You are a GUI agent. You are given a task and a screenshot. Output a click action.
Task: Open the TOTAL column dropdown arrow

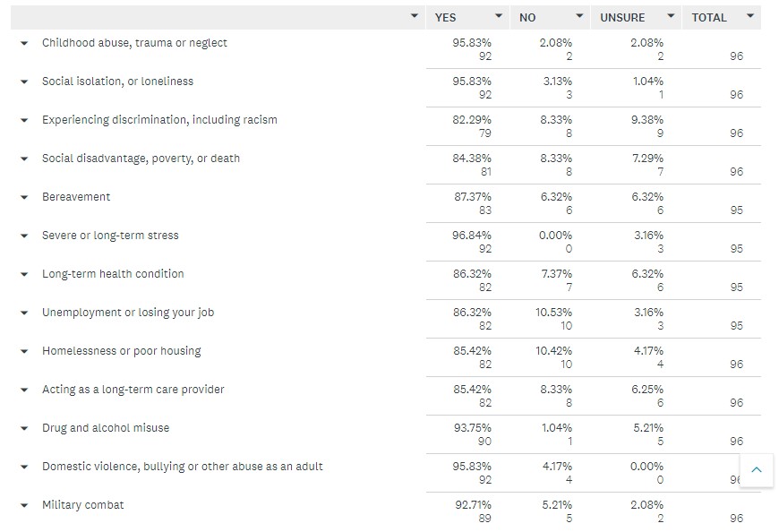click(750, 17)
